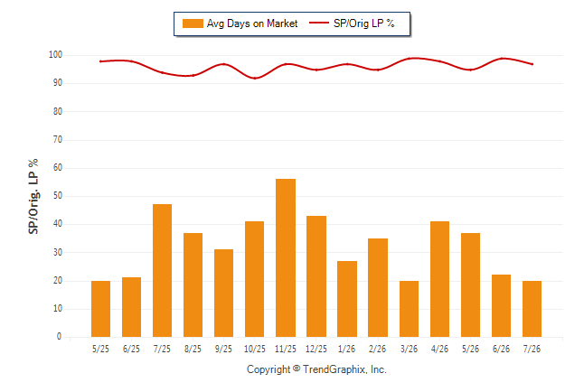This screenshot has width=584, height=392.
Task: Click the red SP/Orig LP % legend line
Action: [319, 23]
